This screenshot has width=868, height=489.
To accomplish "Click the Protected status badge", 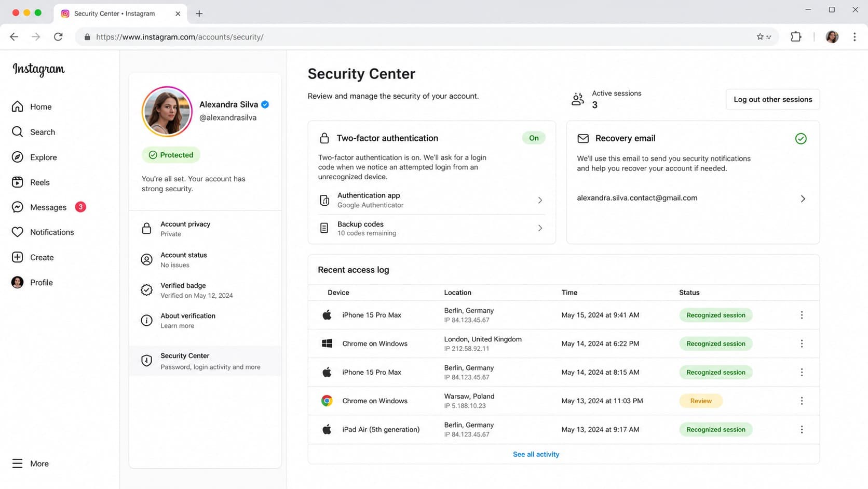I will [x=171, y=155].
